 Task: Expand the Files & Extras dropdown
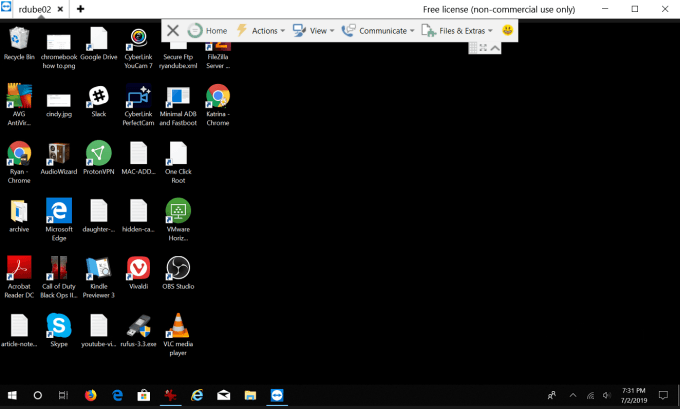[457, 30]
